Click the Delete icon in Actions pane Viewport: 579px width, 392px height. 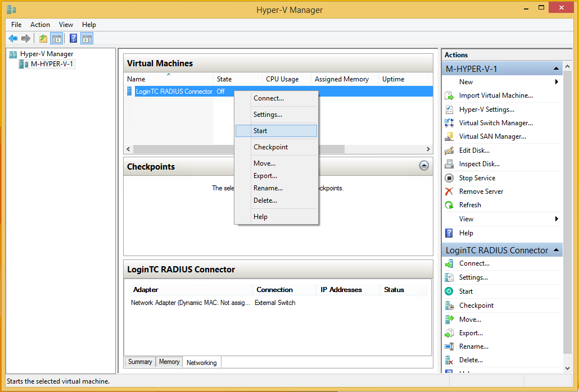449,361
